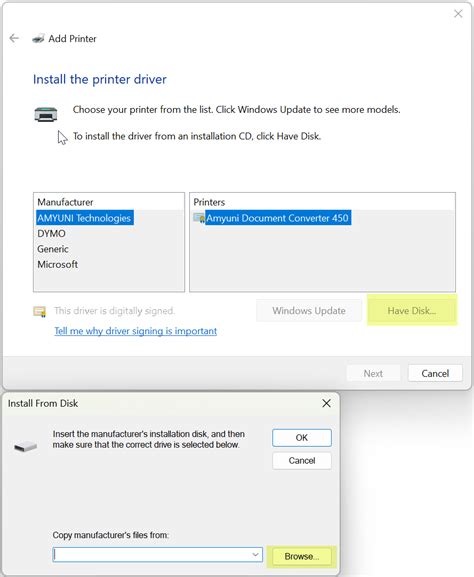Click the Manufacturer column header

tap(65, 202)
